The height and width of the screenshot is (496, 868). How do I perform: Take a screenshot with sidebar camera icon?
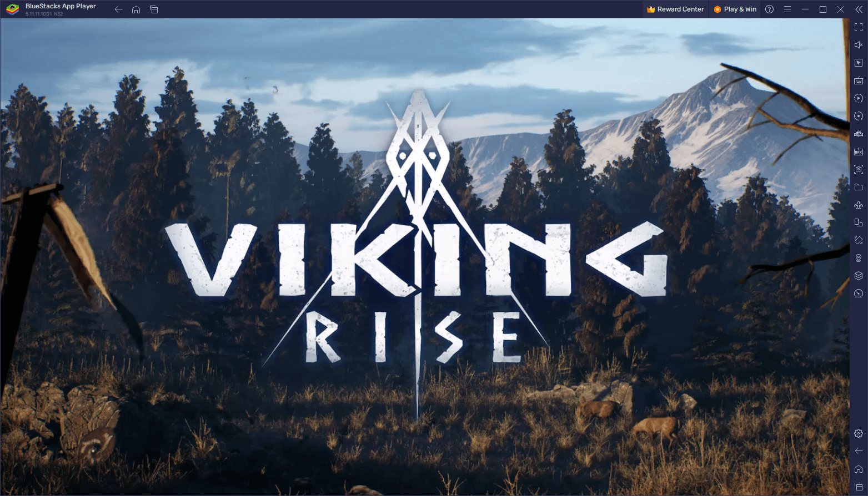click(859, 169)
